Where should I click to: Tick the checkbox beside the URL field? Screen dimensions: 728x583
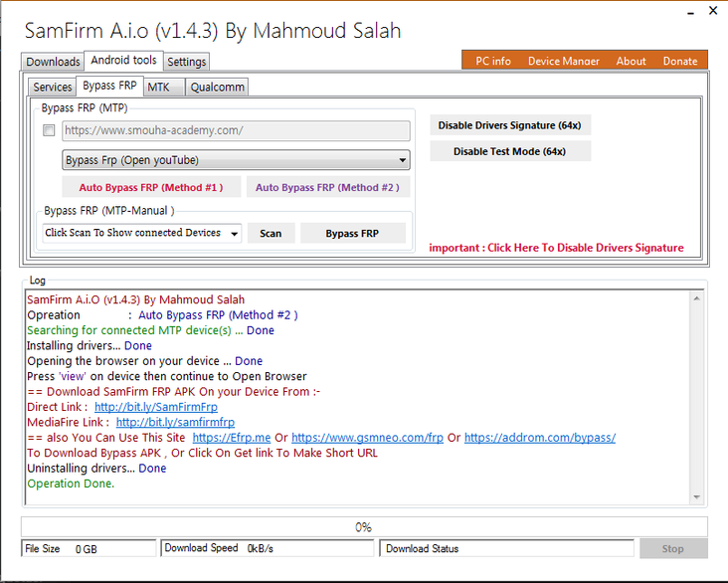click(x=49, y=130)
